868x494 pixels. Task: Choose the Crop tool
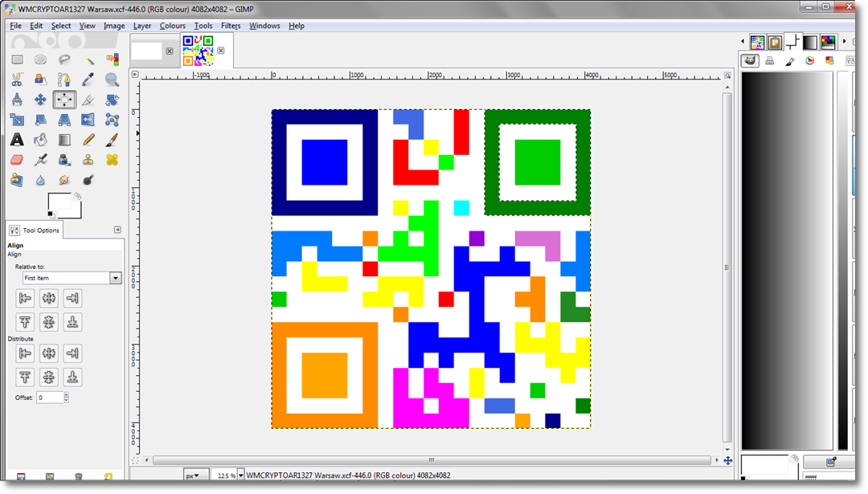(x=88, y=100)
